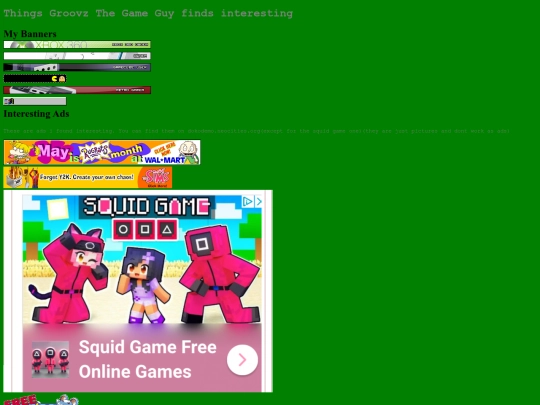Open The Sims Forget Y2K banner ad
The width and height of the screenshot is (540, 405).
tap(88, 177)
